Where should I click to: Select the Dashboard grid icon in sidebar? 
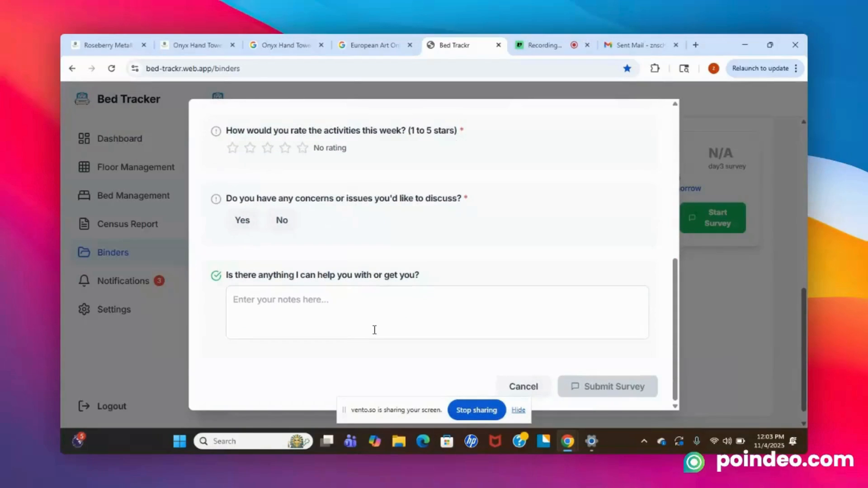coord(84,138)
